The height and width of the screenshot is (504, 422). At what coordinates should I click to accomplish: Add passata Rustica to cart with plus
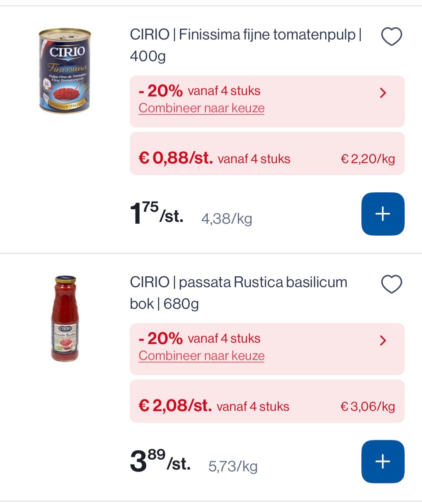tap(383, 461)
